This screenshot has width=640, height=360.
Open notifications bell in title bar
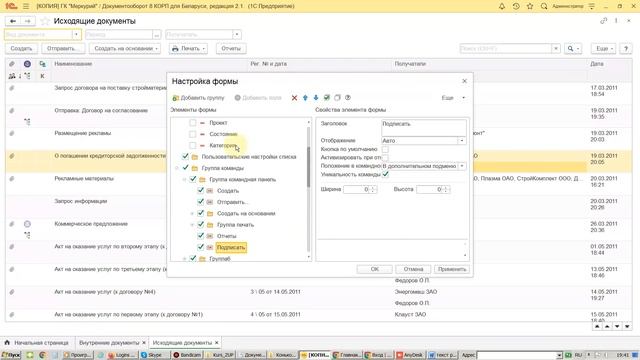click(x=502, y=6)
